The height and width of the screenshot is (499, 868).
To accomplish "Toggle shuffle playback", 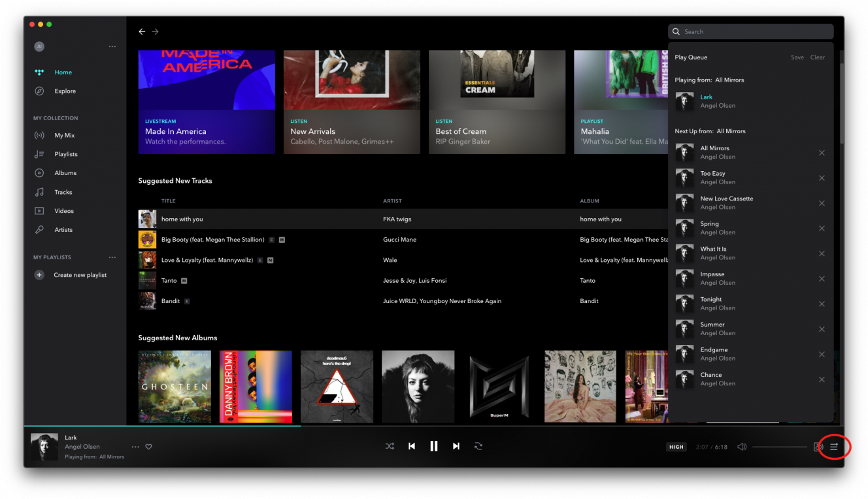I will 390,446.
